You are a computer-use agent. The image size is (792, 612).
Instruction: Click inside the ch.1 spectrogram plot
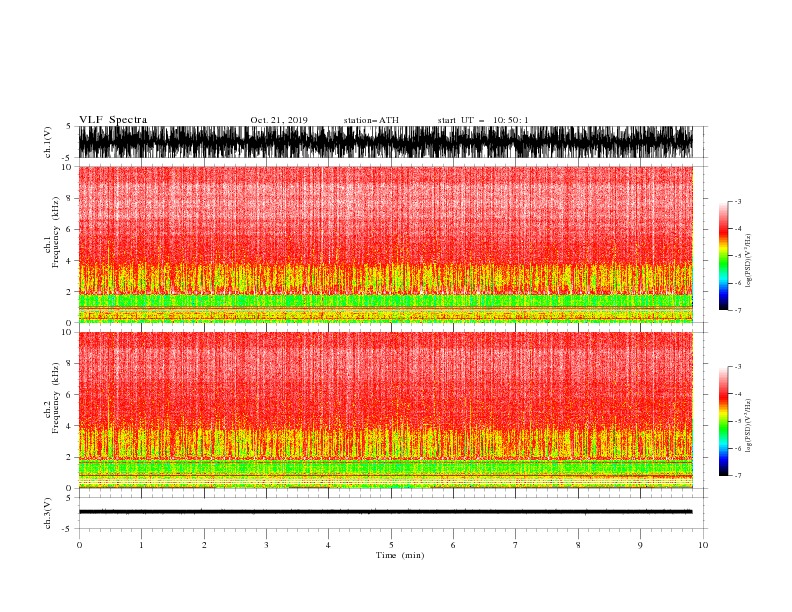[385, 244]
